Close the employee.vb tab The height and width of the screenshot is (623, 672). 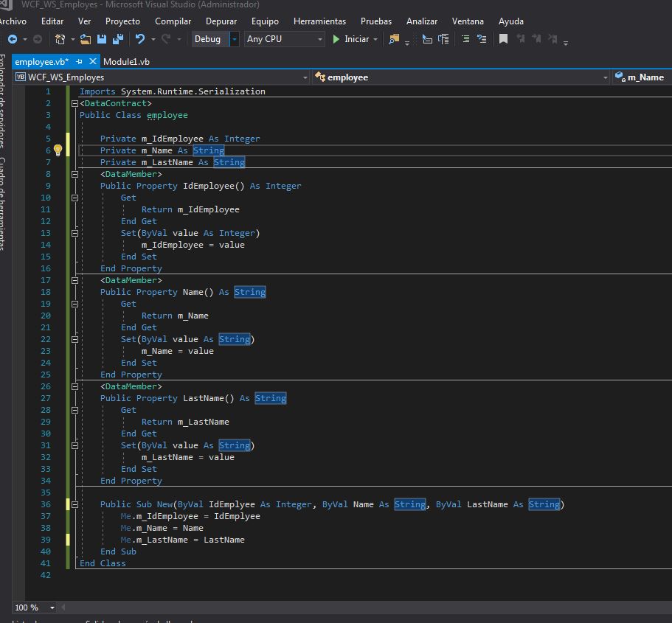click(x=92, y=61)
